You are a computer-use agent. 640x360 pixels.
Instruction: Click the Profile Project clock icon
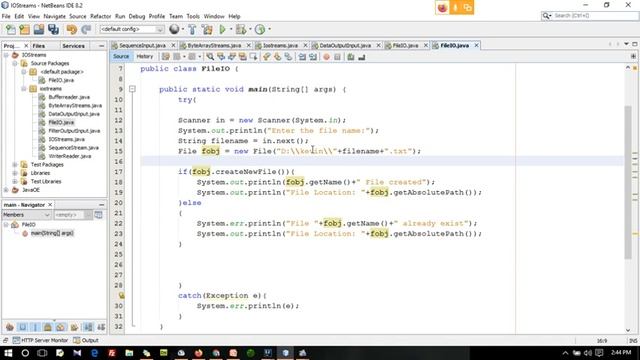[260, 29]
